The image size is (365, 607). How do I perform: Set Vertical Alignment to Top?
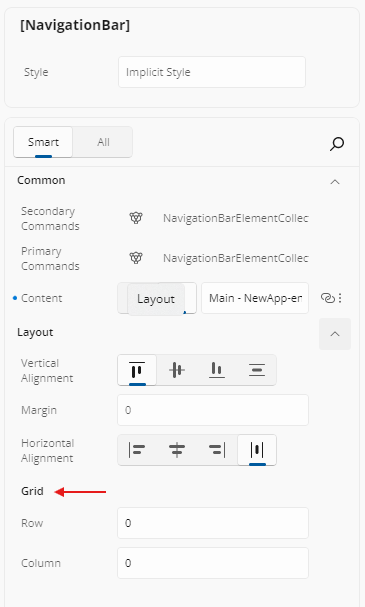click(x=137, y=370)
